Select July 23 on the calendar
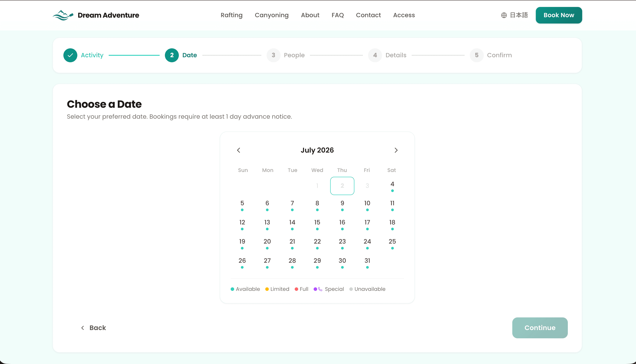636x364 pixels. pyautogui.click(x=342, y=243)
